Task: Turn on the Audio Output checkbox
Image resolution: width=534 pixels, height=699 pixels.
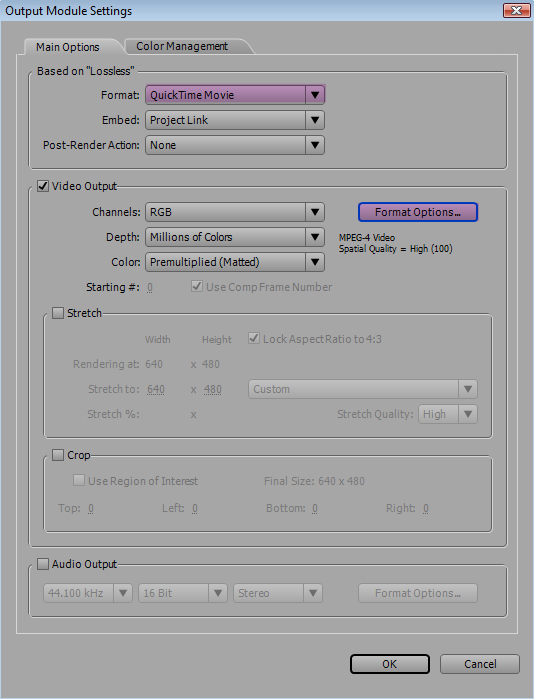Action: [x=43, y=564]
